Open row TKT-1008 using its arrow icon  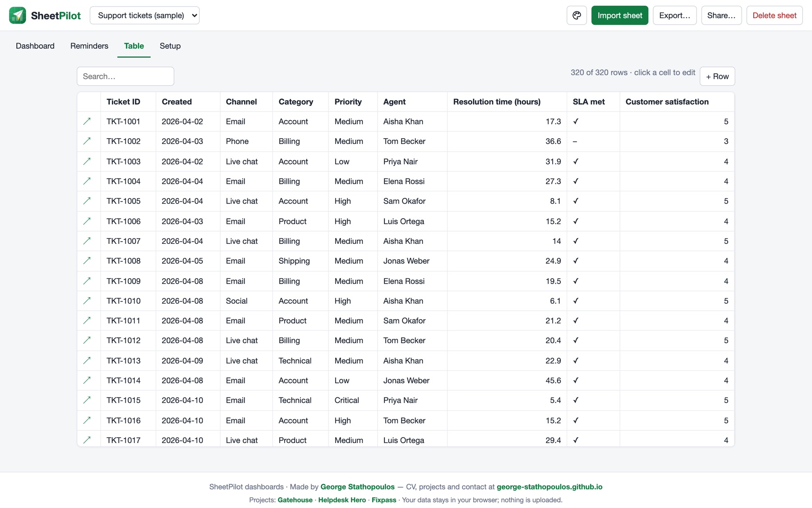87,261
